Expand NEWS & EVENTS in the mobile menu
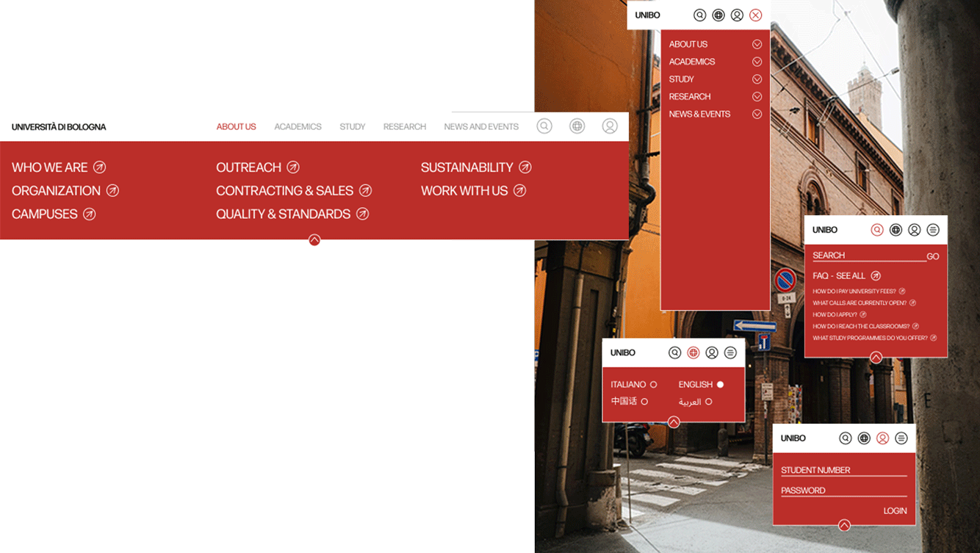This screenshot has height=553, width=980. tap(757, 114)
